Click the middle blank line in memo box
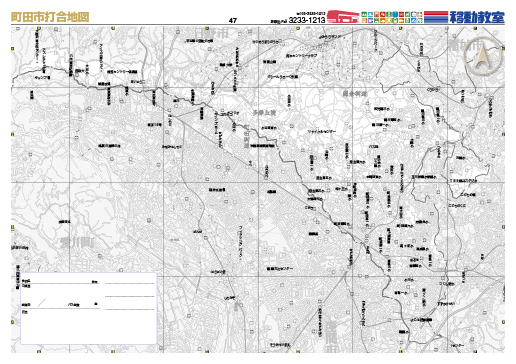 pyautogui.click(x=130, y=296)
